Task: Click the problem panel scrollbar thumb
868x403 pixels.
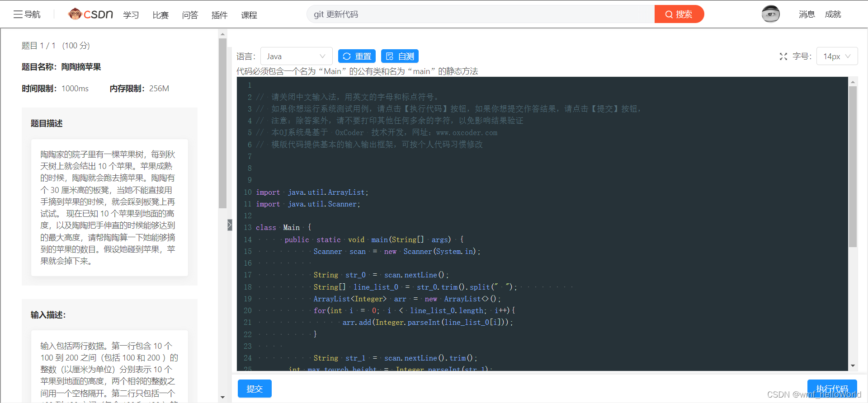Action: tap(222, 123)
